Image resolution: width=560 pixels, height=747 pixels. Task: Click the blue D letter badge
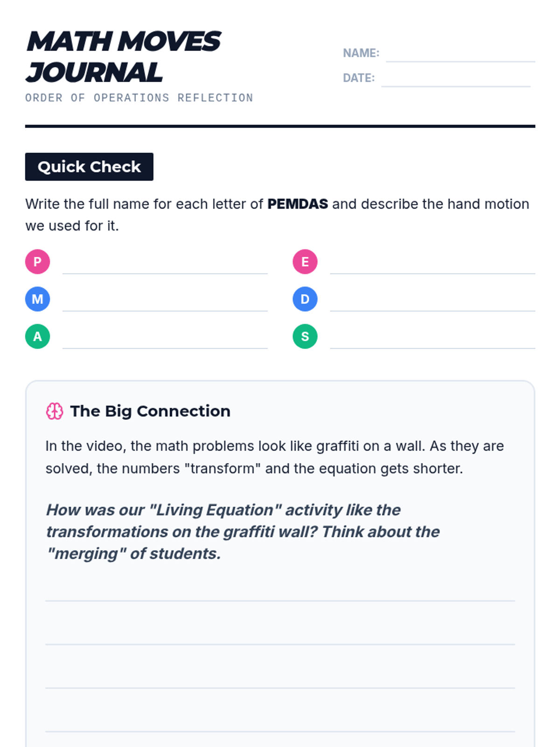click(305, 299)
